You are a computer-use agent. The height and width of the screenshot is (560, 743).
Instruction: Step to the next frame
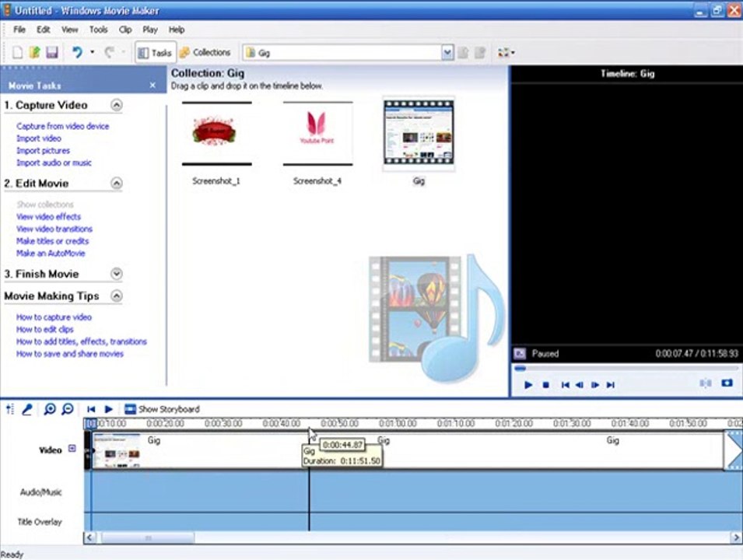[x=596, y=385]
